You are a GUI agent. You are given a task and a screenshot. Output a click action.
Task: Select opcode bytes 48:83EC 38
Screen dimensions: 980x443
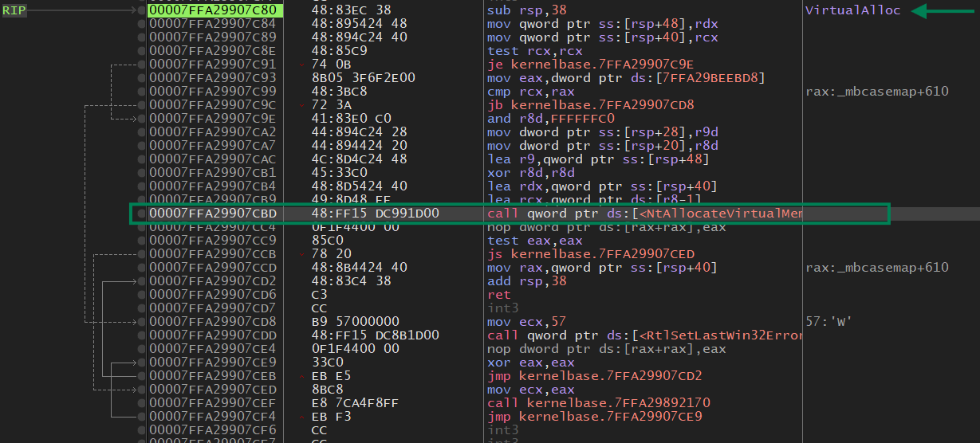pos(352,10)
